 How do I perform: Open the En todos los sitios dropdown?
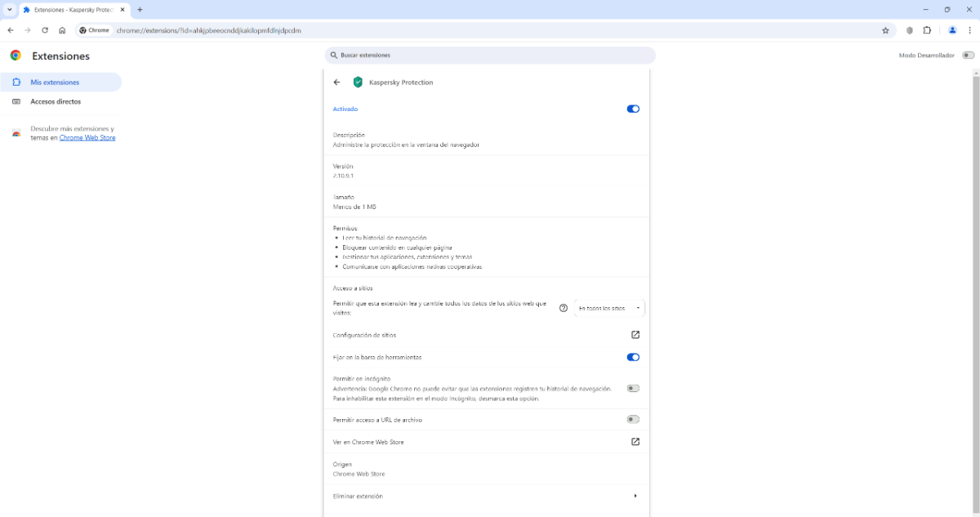609,308
